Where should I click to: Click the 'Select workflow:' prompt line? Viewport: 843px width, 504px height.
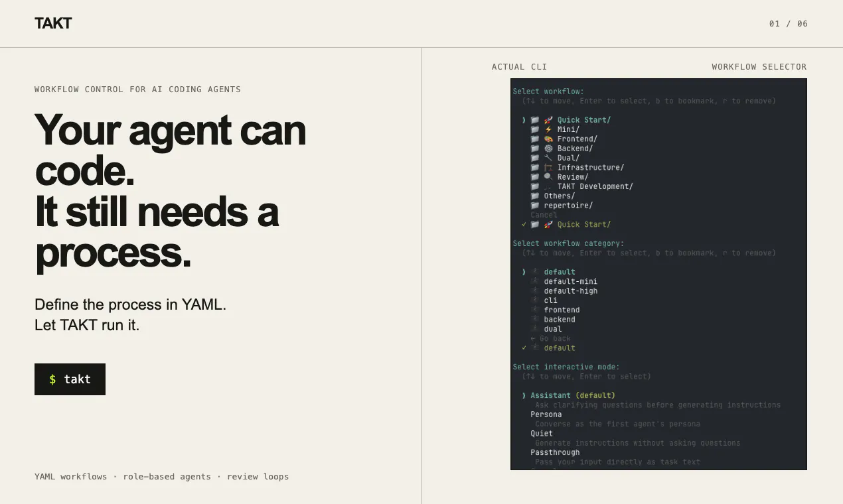[548, 92]
